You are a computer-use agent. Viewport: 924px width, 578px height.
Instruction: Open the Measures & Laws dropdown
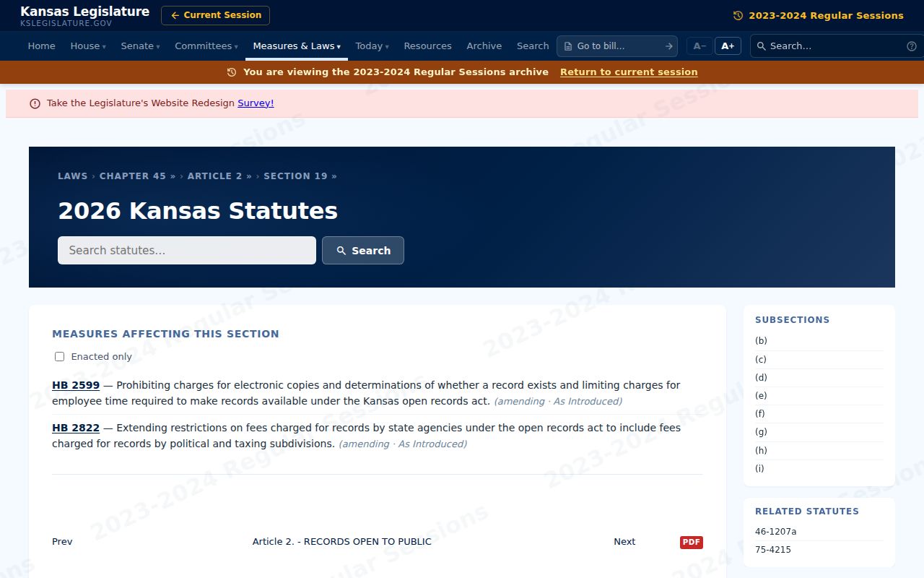point(297,46)
